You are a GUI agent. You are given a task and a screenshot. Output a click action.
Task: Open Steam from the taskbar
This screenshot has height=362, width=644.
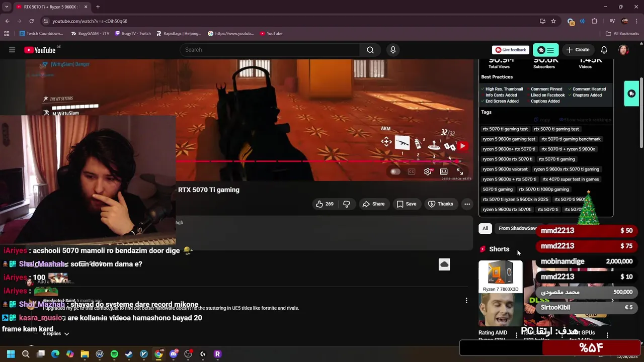pyautogui.click(x=129, y=354)
